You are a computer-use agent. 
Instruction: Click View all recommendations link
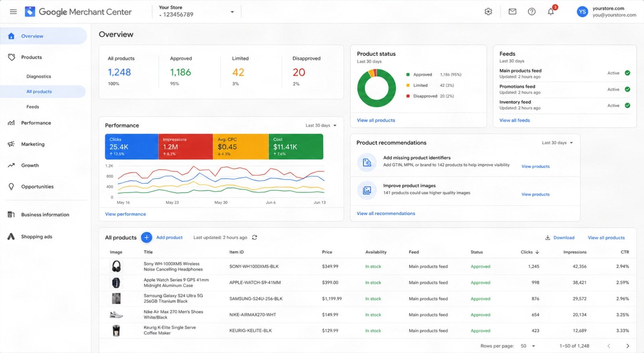pyautogui.click(x=386, y=213)
